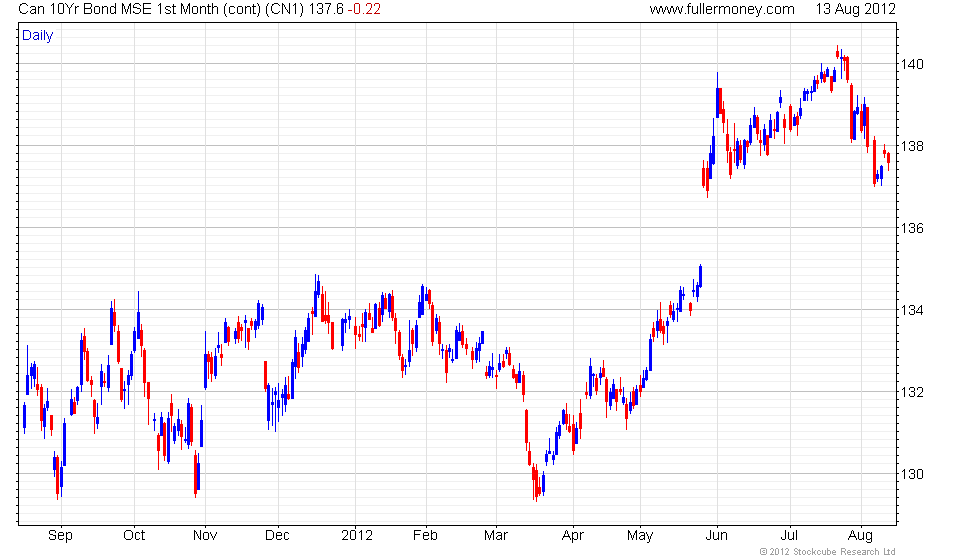The image size is (980, 560).
Task: Click the 'Jun' month axis label
Action: [716, 536]
